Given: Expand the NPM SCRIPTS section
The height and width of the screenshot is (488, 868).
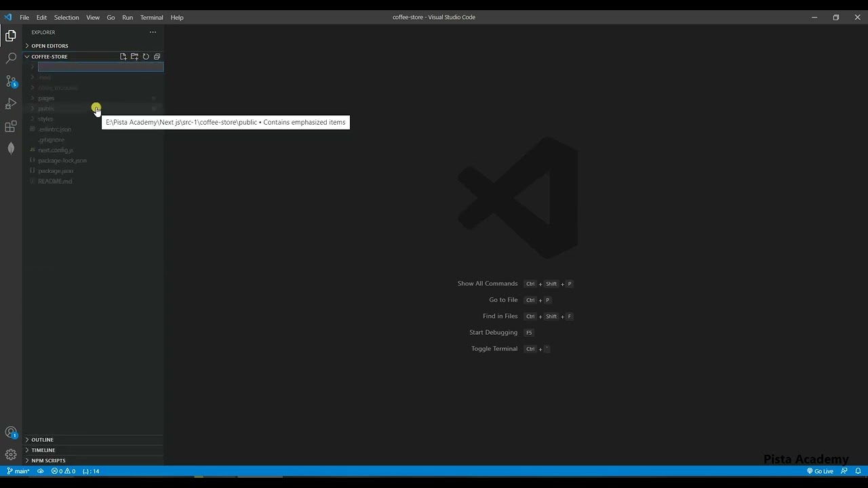Looking at the screenshot, I should coord(93,461).
